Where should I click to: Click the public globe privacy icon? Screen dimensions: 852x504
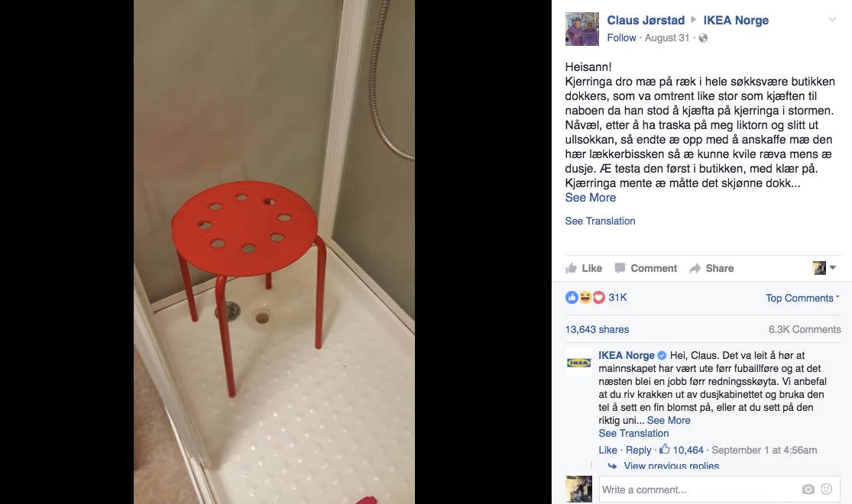tap(703, 38)
